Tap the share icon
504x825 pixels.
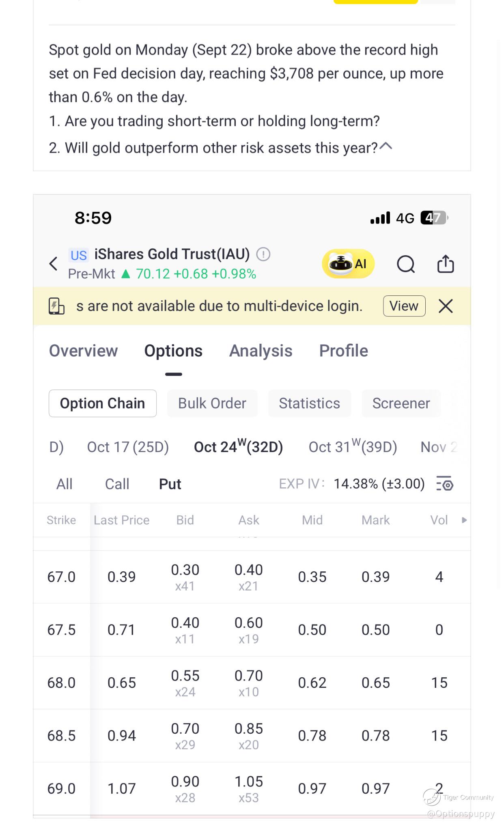pyautogui.click(x=445, y=264)
